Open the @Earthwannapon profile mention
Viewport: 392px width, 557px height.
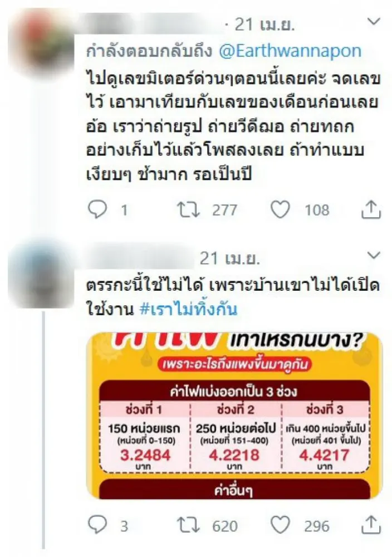(x=290, y=51)
